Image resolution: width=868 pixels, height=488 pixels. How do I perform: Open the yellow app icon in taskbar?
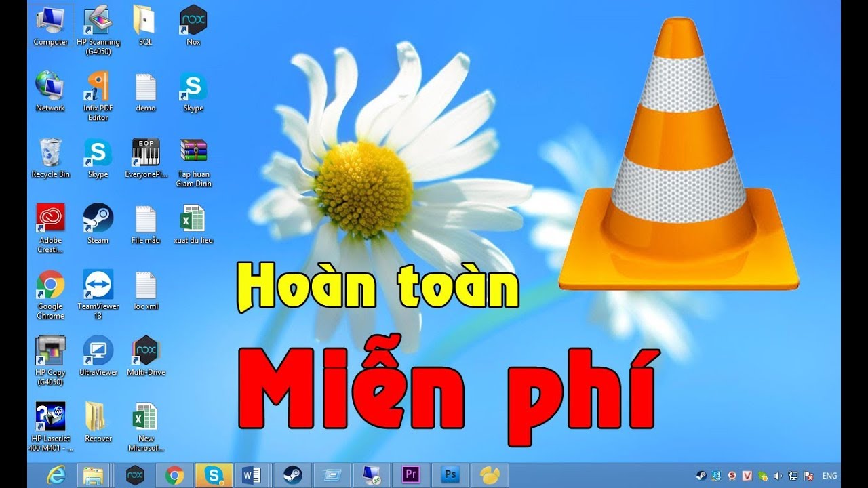(490, 475)
